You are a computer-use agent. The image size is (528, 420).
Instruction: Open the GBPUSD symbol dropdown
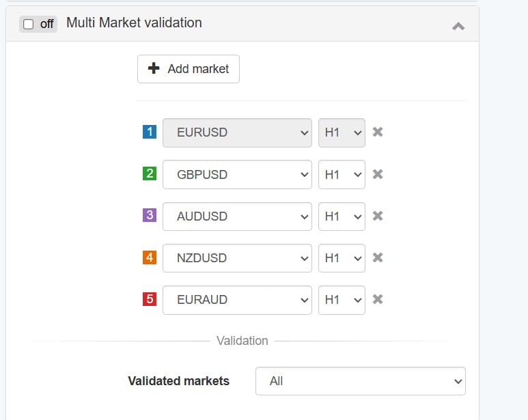pyautogui.click(x=237, y=174)
